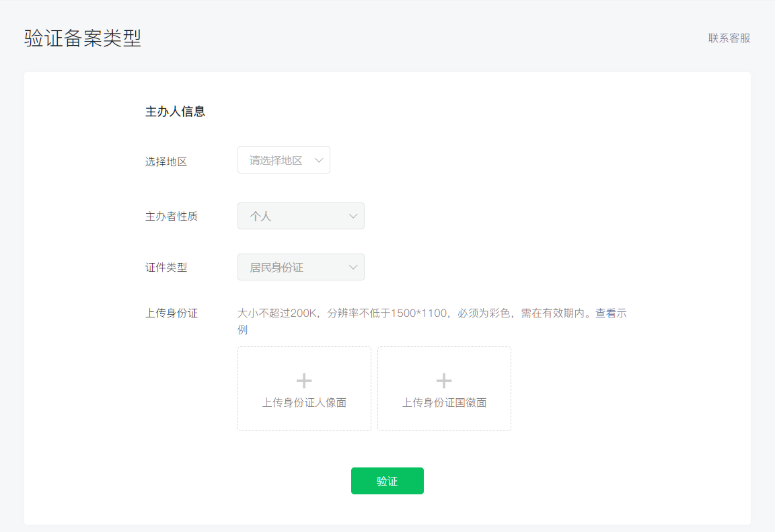This screenshot has height=532, width=775.
Task: Select the 上传身份证国徽面 upload text
Action: click(444, 403)
